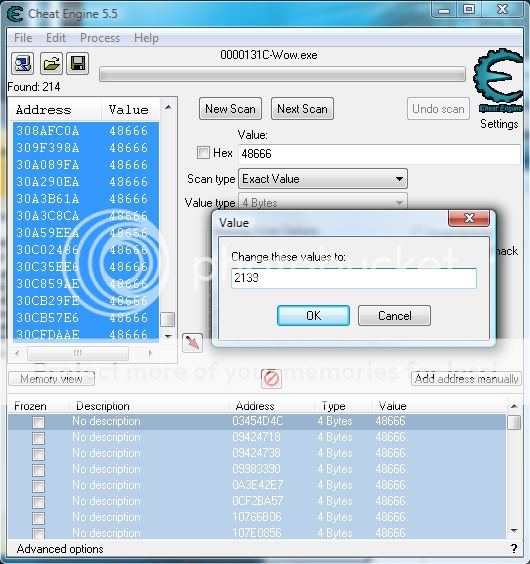Freeze address 09424738 checkbox

pyautogui.click(x=38, y=454)
